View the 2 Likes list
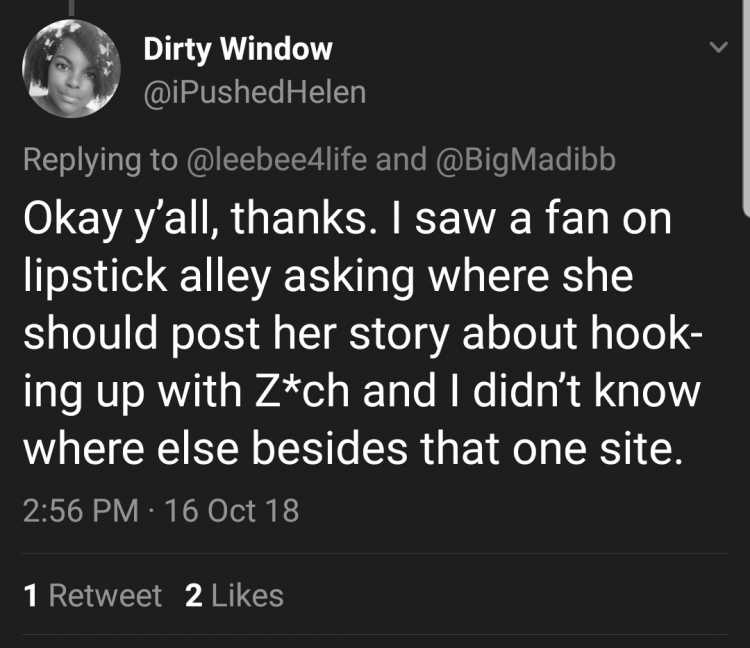This screenshot has width=750, height=648. tap(234, 596)
